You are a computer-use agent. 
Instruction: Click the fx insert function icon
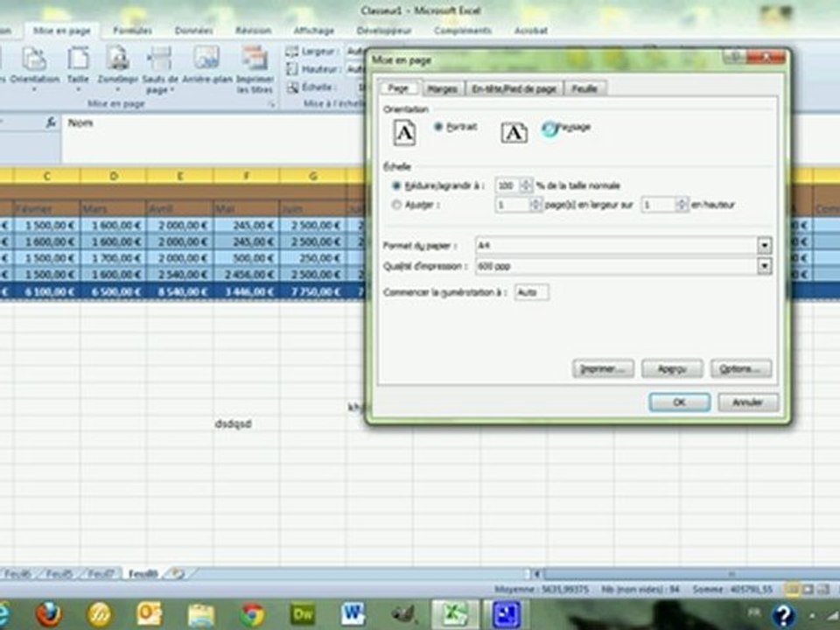[x=51, y=122]
